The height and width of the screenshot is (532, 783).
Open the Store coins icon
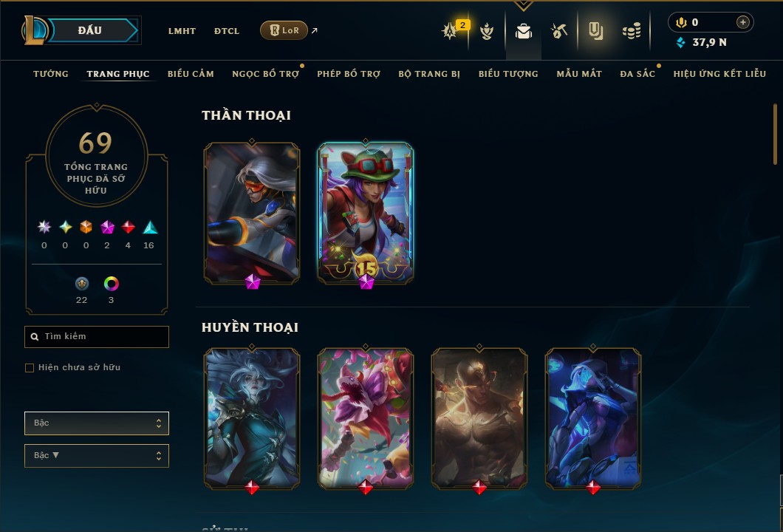(x=632, y=32)
